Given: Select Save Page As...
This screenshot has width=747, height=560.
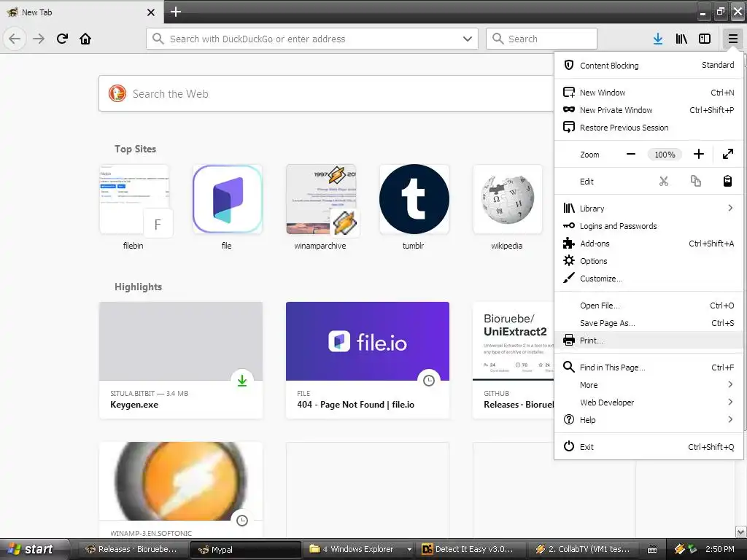Looking at the screenshot, I should pyautogui.click(x=649, y=323).
